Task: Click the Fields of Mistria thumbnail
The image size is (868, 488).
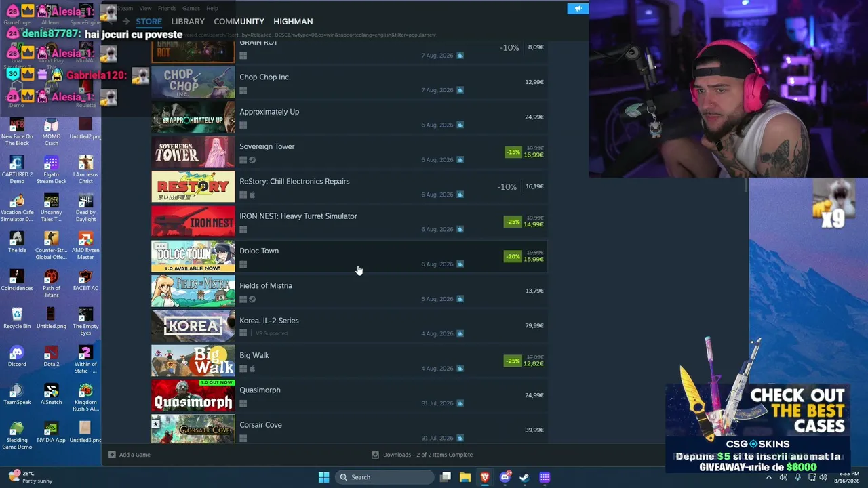Action: (x=193, y=291)
